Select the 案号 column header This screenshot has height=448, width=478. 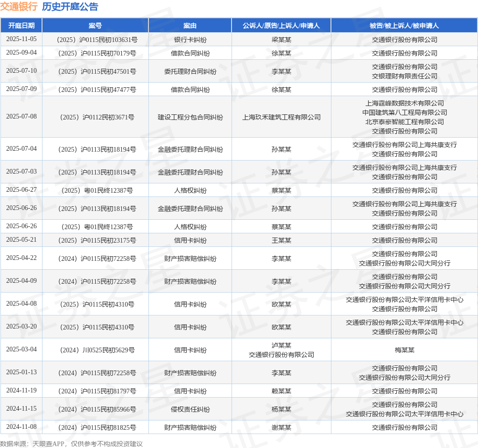click(95, 26)
